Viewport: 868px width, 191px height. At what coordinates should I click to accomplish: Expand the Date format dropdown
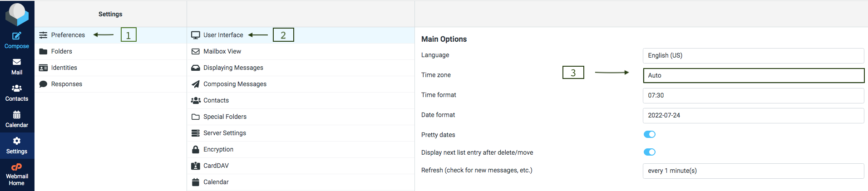(x=753, y=115)
